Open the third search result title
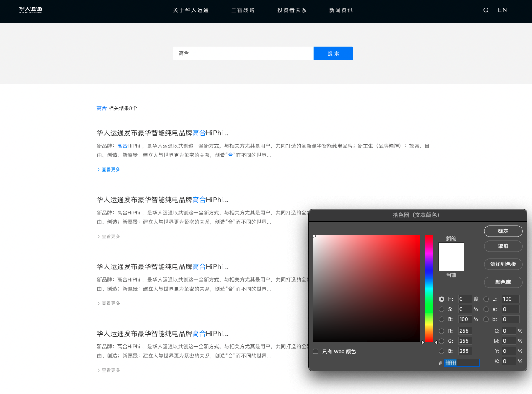Viewport: 532px width, 394px height. (x=163, y=266)
